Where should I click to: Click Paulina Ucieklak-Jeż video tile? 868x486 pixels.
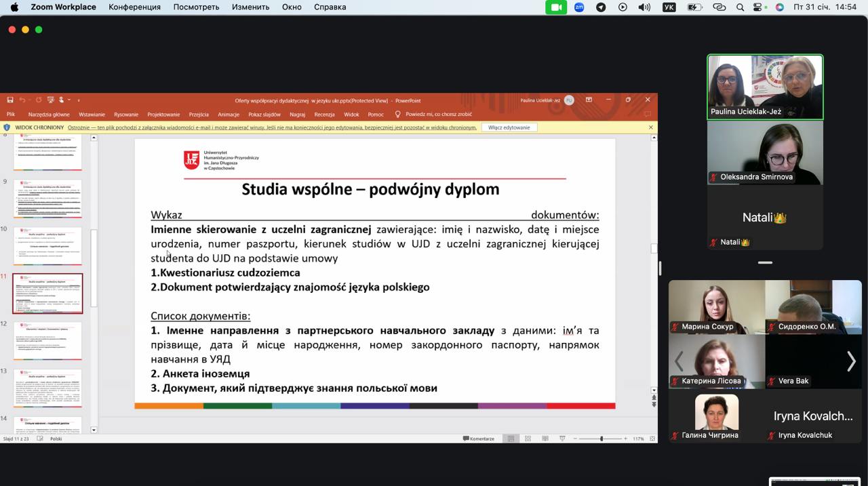coord(765,87)
